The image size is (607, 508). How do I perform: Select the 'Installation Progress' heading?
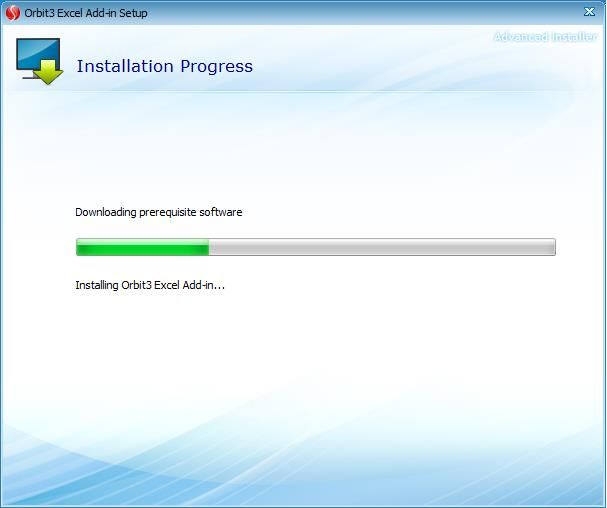tap(165, 66)
